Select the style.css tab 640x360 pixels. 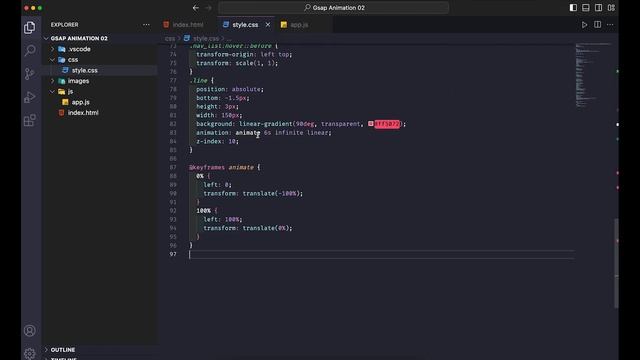pyautogui.click(x=245, y=25)
